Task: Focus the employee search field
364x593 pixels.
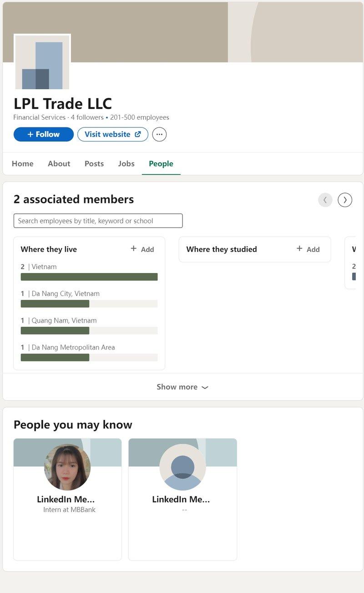Action: tap(98, 221)
